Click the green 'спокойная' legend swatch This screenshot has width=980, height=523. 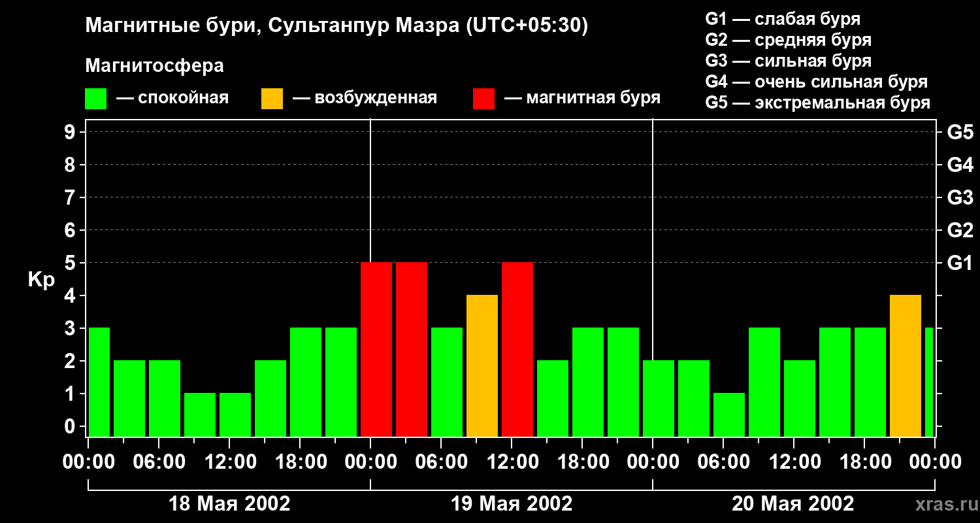tap(96, 99)
